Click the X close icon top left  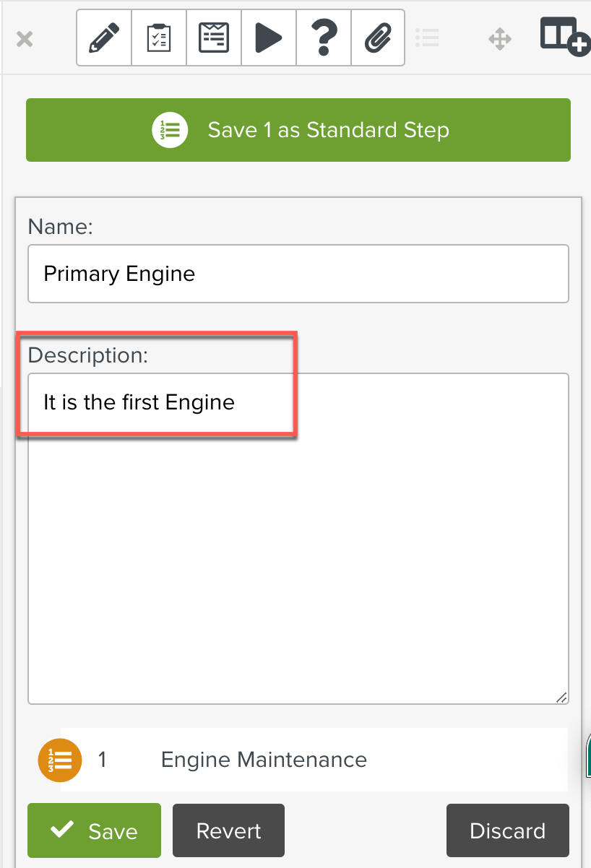coord(25,39)
